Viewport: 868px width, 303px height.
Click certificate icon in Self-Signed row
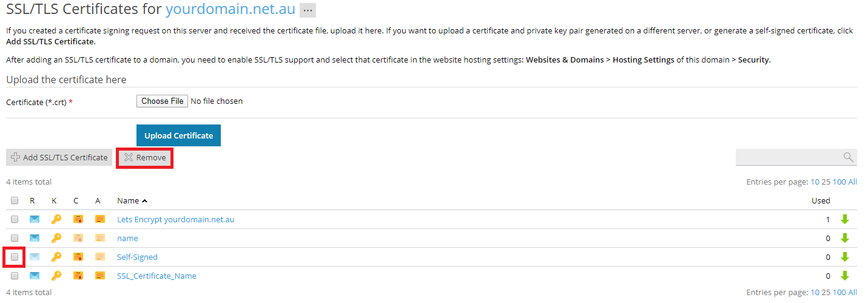point(78,257)
